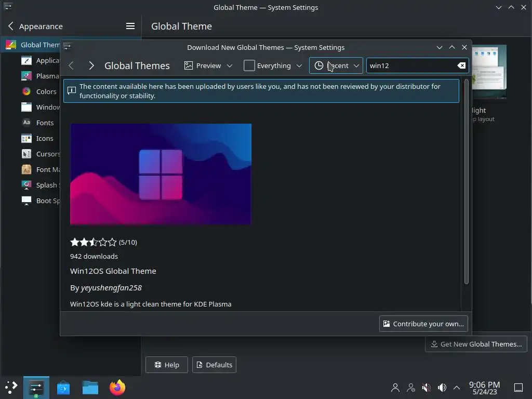Open Cursors settings icon
Screen dimensions: 532x399
26,154
